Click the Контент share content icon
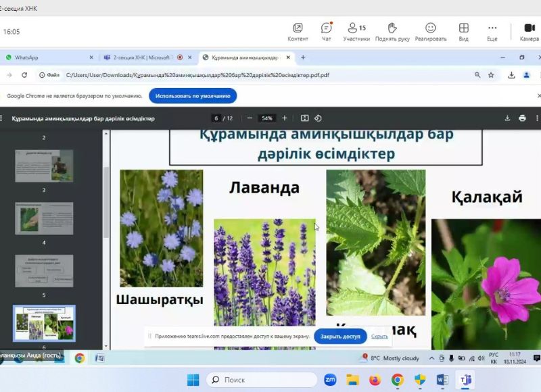Image resolution: width=541 pixels, height=392 pixels. click(x=298, y=31)
